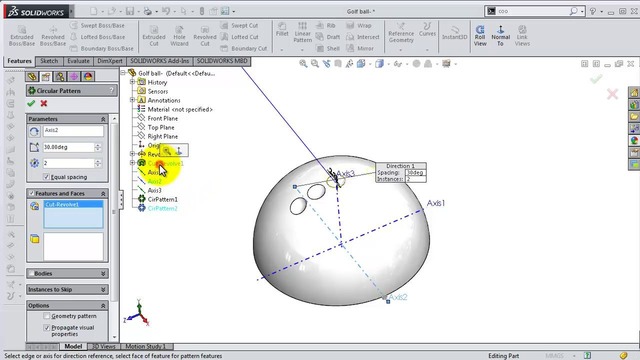Click the Linear Pattern tool
This screenshot has height=360, width=640.
(x=302, y=32)
